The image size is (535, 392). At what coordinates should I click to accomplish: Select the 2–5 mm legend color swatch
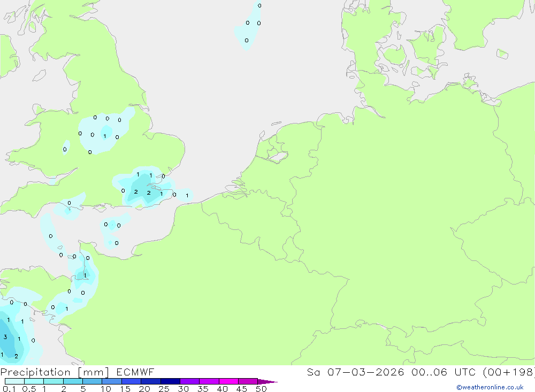pyautogui.click(x=73, y=381)
